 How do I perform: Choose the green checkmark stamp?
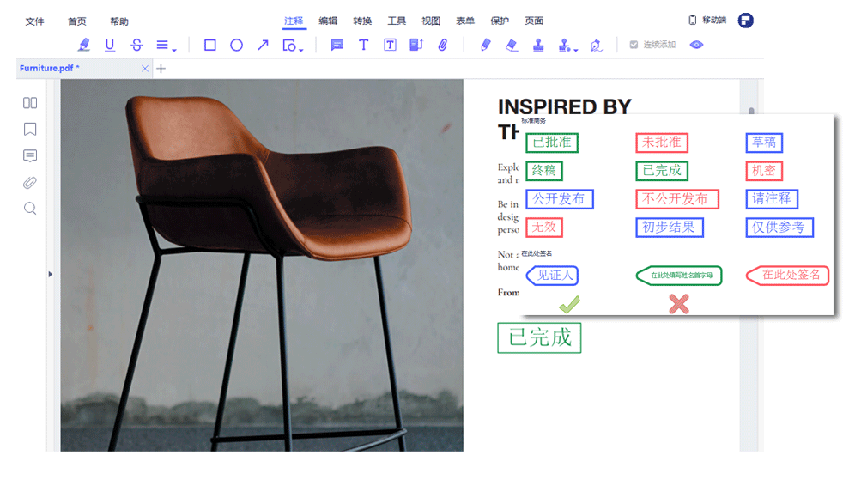click(569, 304)
